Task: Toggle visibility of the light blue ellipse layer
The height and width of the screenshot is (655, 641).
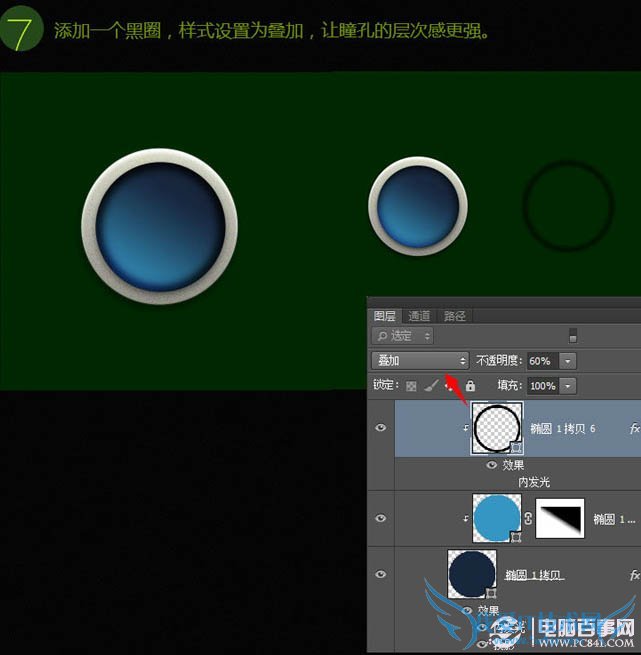Action: click(380, 519)
